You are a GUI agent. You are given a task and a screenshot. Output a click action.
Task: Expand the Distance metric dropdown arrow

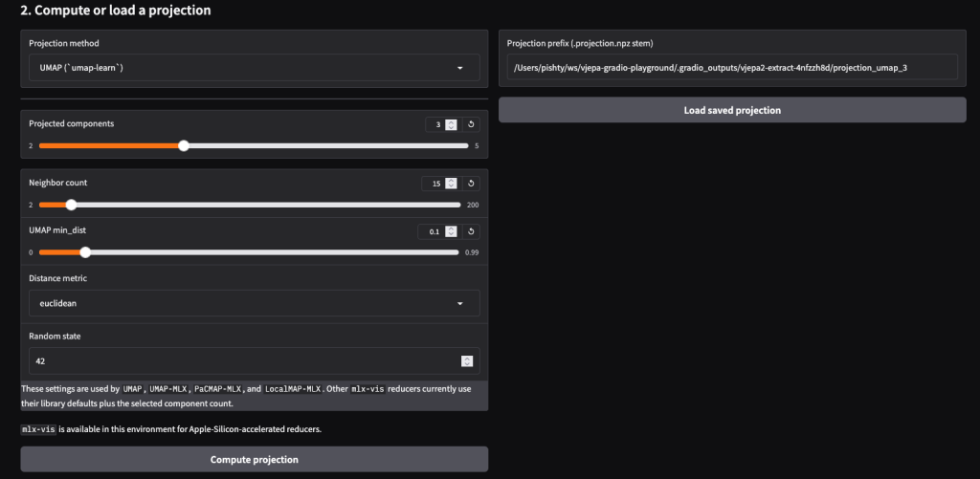click(x=459, y=303)
